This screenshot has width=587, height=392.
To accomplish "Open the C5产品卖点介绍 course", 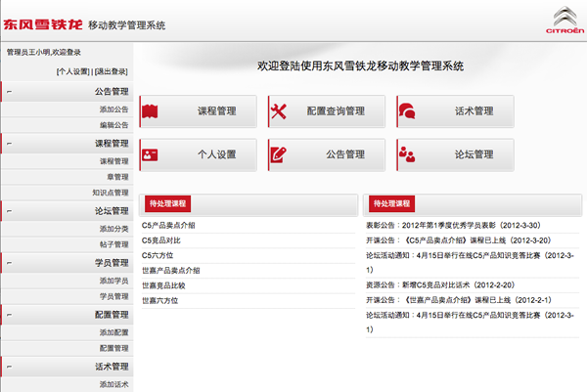I will (x=168, y=225).
